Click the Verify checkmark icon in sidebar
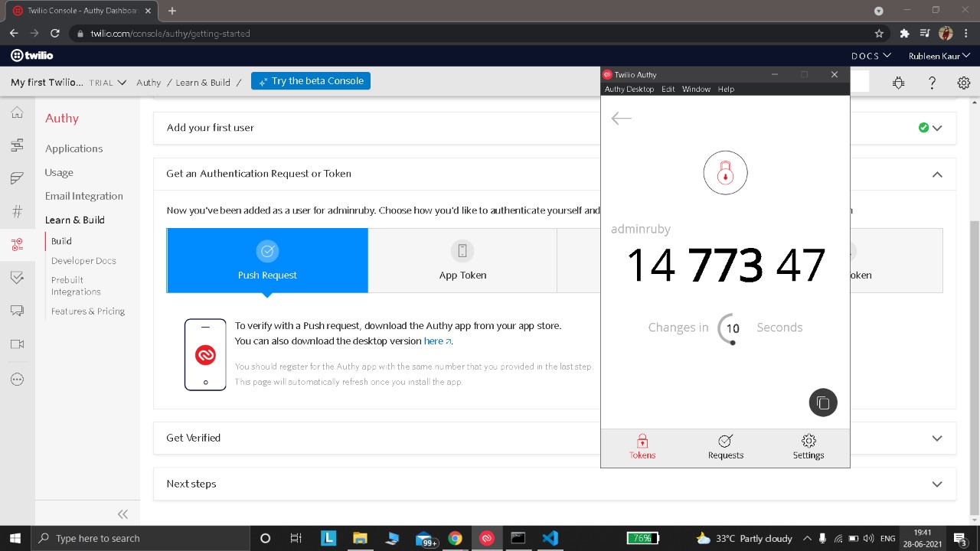The image size is (980, 551). click(17, 278)
